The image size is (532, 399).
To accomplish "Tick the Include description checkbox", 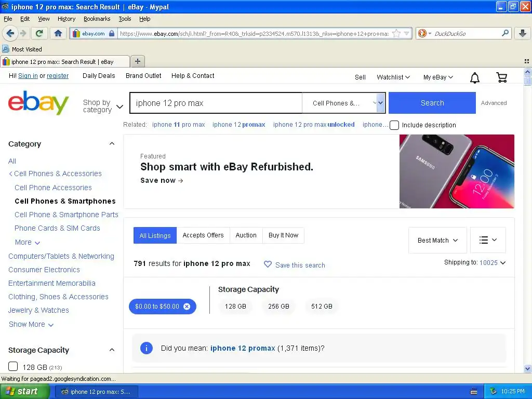I will (x=394, y=125).
